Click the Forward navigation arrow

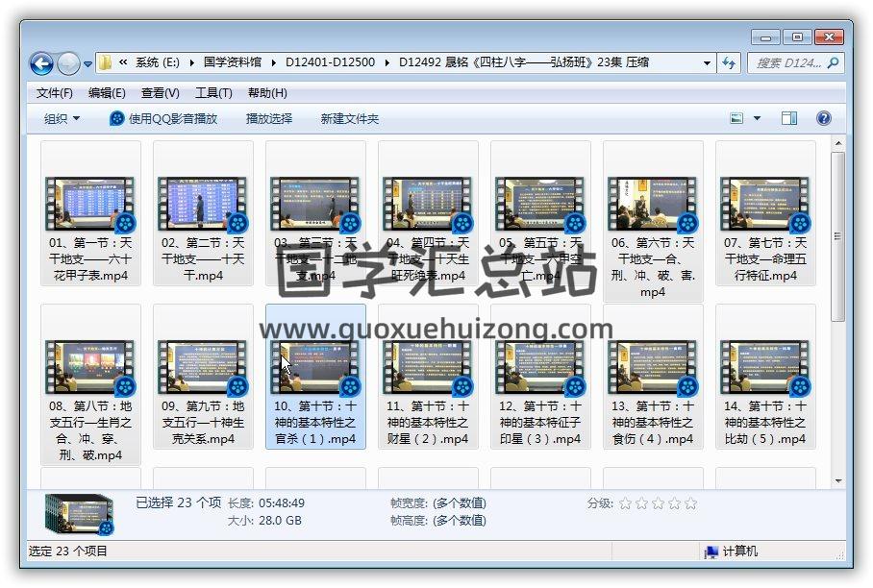[x=68, y=63]
